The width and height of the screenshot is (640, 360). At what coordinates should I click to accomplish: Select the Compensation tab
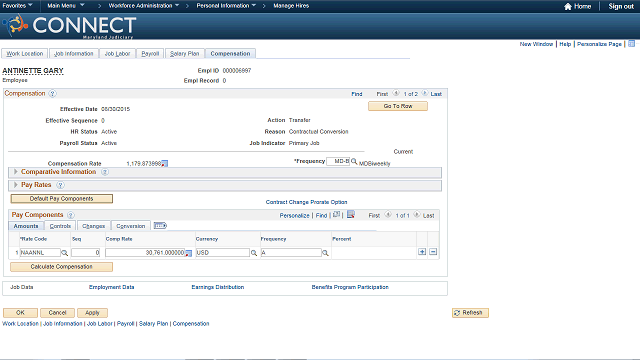tap(230, 53)
